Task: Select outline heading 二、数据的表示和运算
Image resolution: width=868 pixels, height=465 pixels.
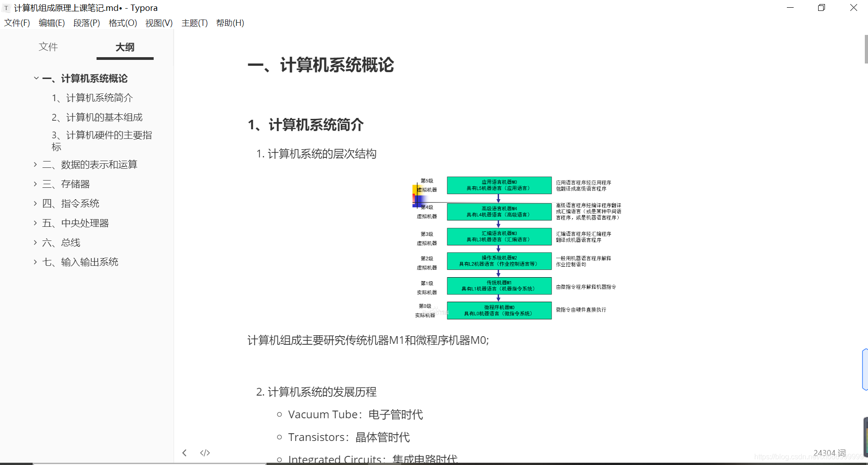Action: (90, 164)
